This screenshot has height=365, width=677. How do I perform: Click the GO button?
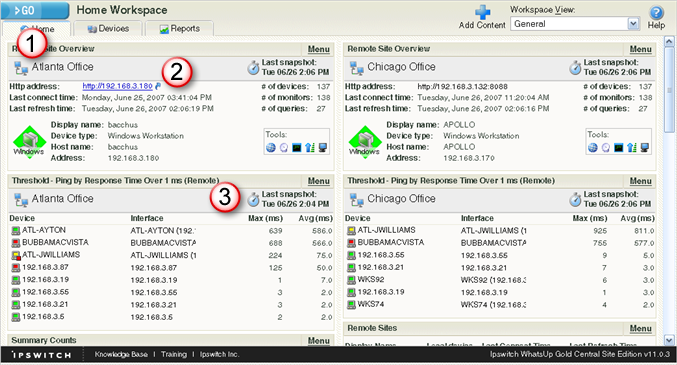(35, 10)
